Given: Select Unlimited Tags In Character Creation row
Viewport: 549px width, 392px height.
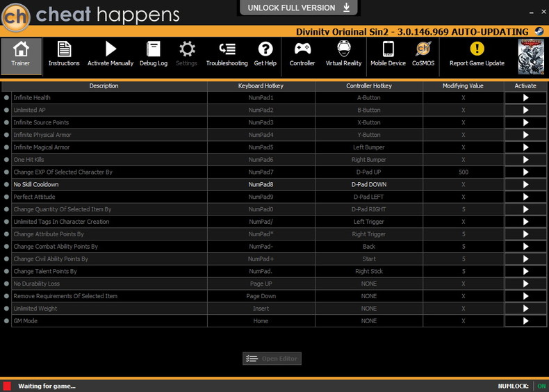Looking at the screenshot, I should tap(109, 222).
